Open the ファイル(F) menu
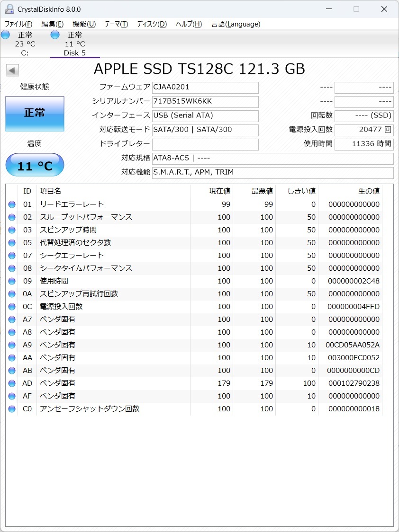399x532 pixels. 18,24
